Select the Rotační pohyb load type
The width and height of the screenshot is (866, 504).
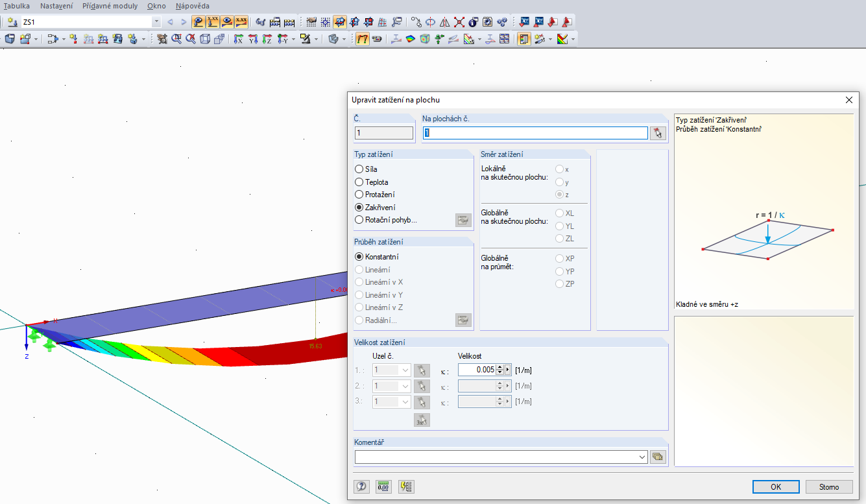[x=386, y=220]
